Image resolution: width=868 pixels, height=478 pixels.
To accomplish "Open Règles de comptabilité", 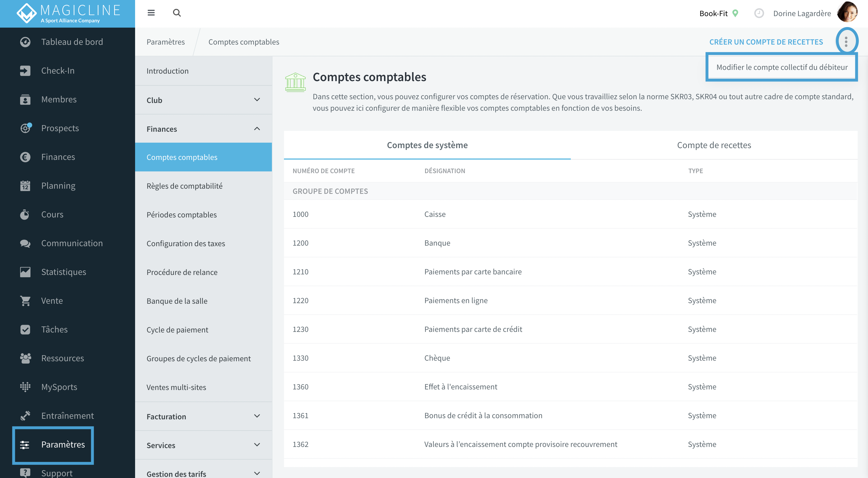I will [203, 186].
